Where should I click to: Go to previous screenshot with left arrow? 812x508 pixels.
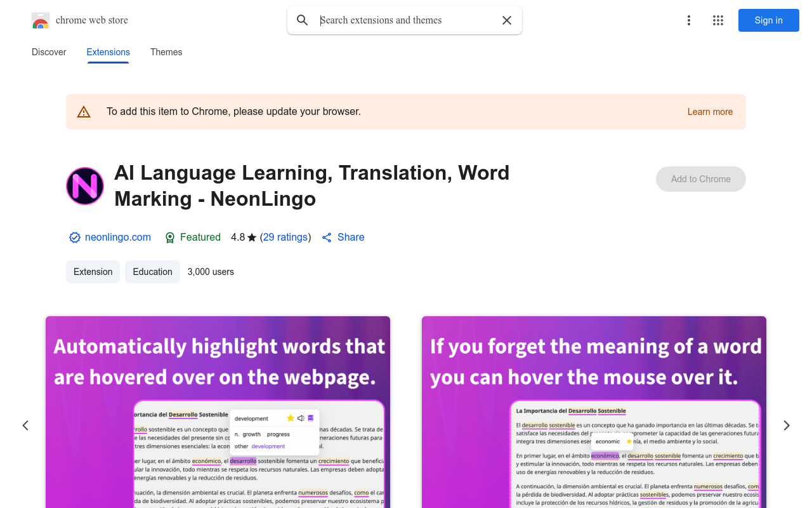coord(25,425)
